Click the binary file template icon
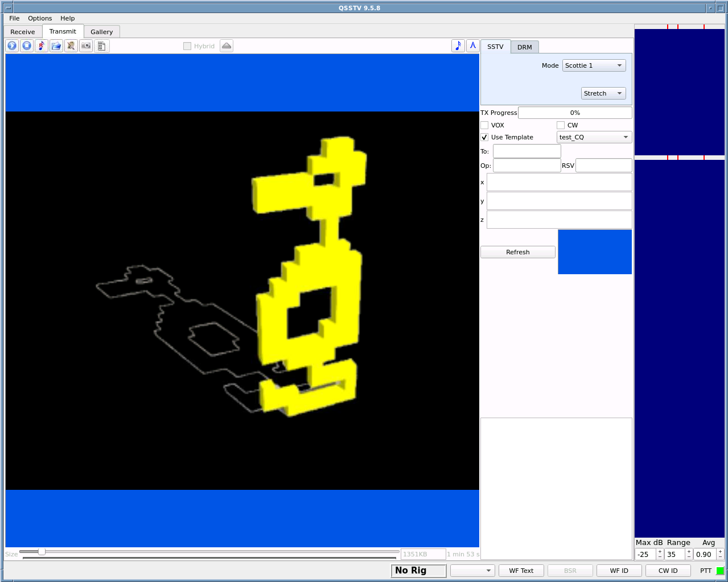The width and height of the screenshot is (728, 582). (x=101, y=46)
